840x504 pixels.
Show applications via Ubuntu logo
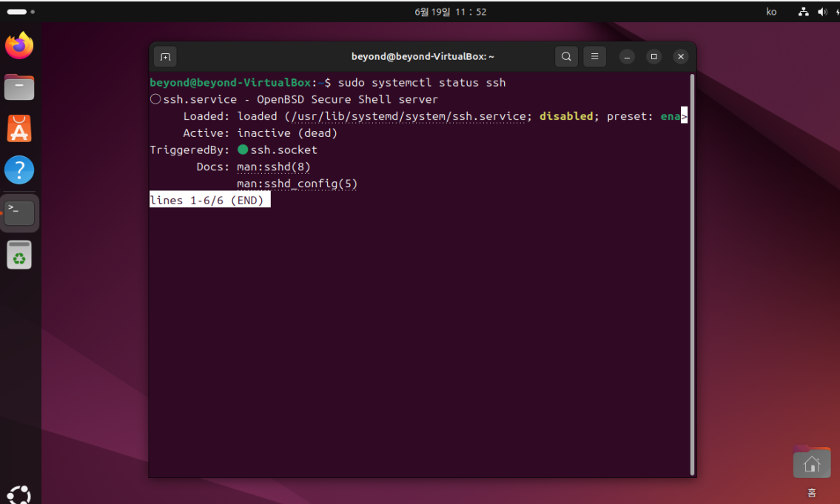tap(19, 495)
